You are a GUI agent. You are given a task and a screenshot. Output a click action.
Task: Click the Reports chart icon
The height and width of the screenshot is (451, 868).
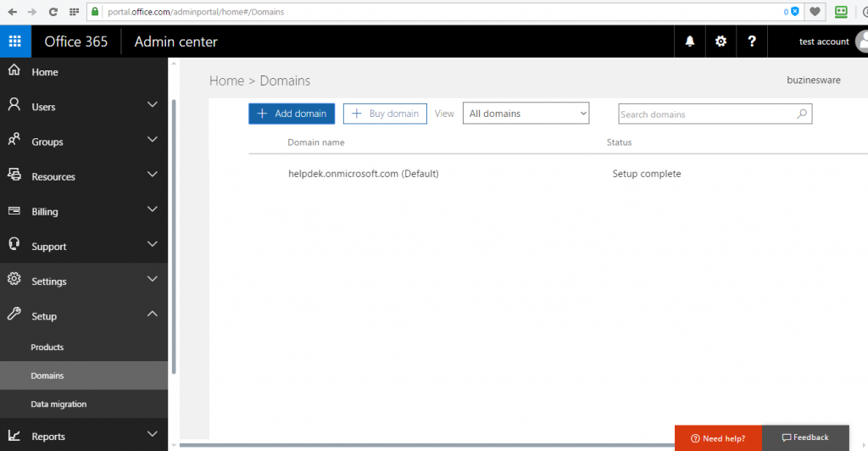(x=14, y=436)
